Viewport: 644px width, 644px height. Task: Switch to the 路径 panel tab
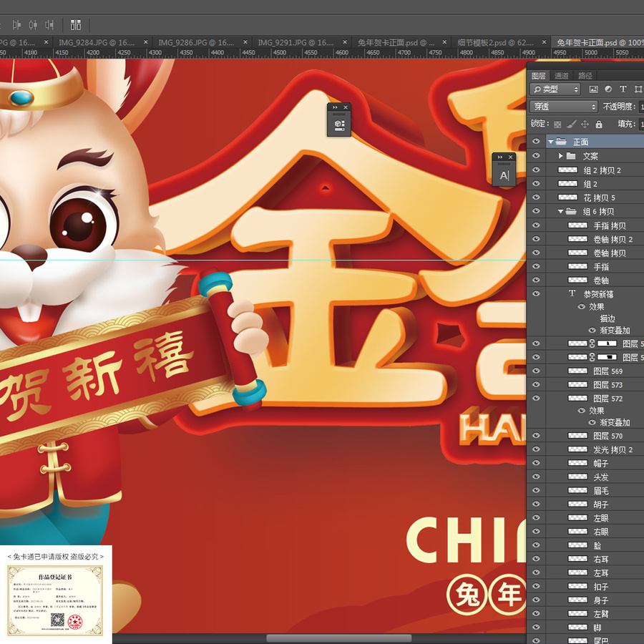pyautogui.click(x=585, y=76)
